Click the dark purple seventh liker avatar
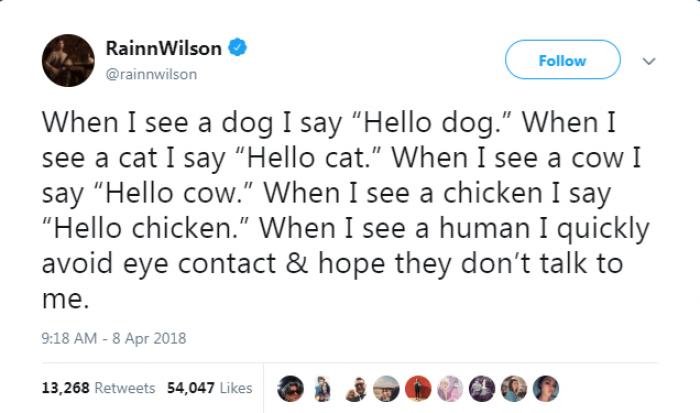This screenshot has width=700, height=413. [x=481, y=387]
